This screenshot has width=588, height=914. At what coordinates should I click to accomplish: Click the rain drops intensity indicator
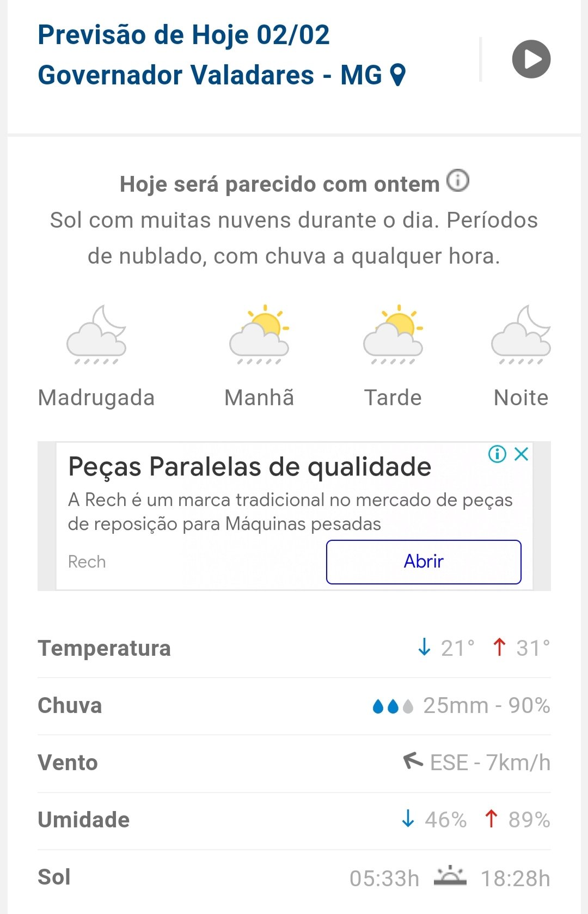[393, 706]
